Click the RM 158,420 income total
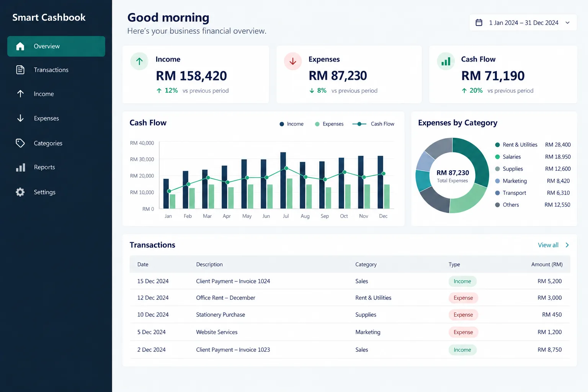This screenshot has height=392, width=588. tap(191, 76)
